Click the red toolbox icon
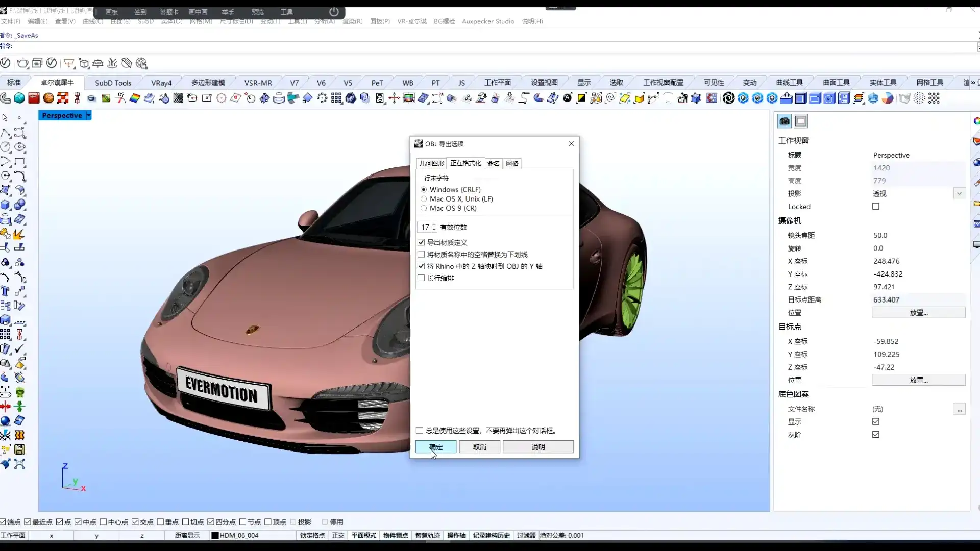 coord(34,98)
